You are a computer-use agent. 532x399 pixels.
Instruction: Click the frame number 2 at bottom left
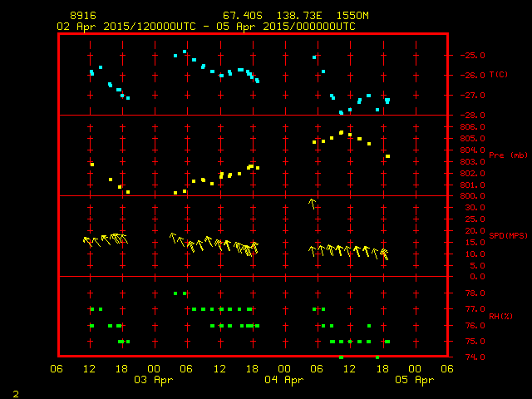coord(16,392)
